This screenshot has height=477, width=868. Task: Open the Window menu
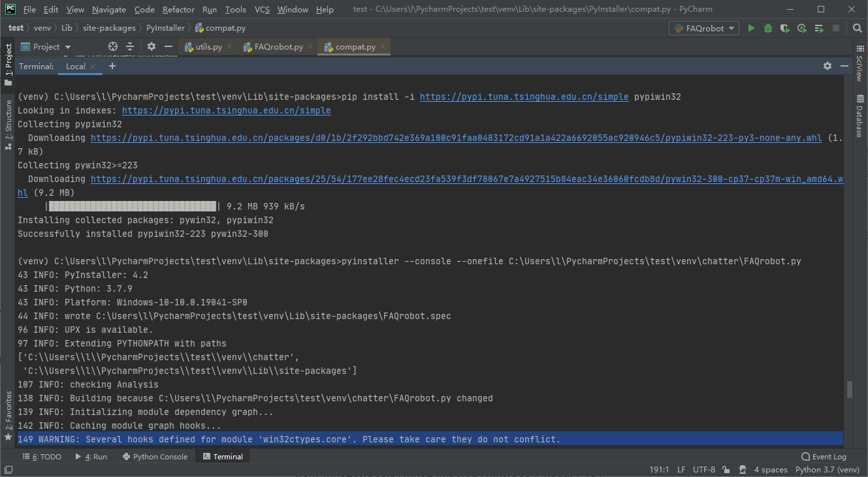pyautogui.click(x=293, y=9)
